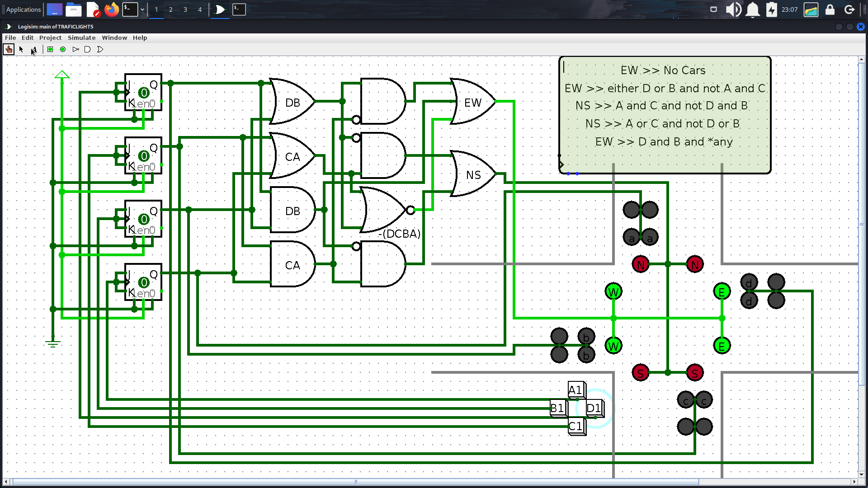Select the upper CA OR gate

292,156
